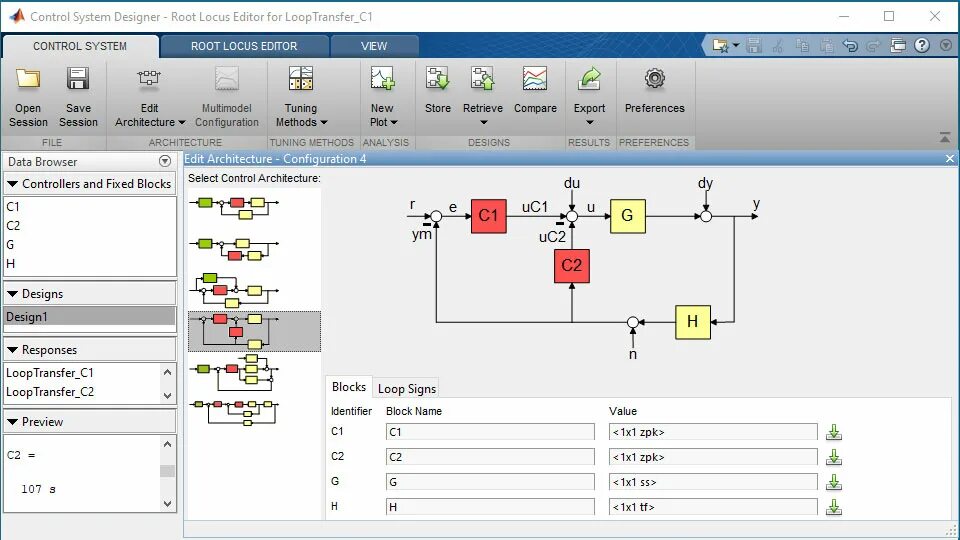
Task: Choose the highlighted fourth architecture thumbnail
Action: click(x=254, y=331)
